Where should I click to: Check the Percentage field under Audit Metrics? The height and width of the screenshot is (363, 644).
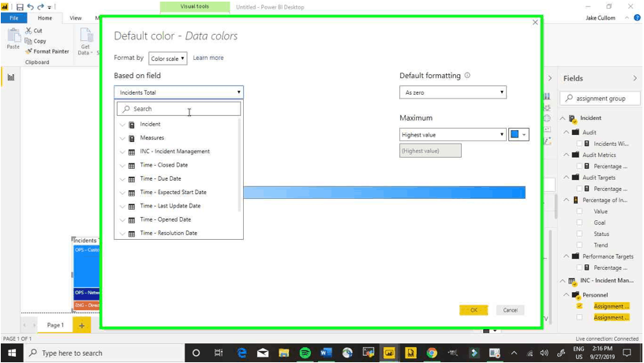click(579, 167)
